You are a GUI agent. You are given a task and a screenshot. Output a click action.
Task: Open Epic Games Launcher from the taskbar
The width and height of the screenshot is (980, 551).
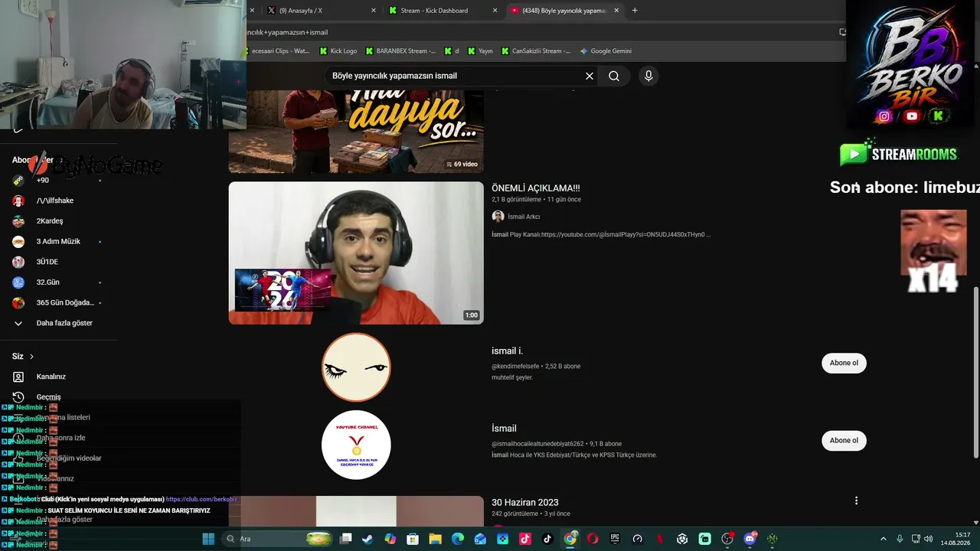[615, 539]
